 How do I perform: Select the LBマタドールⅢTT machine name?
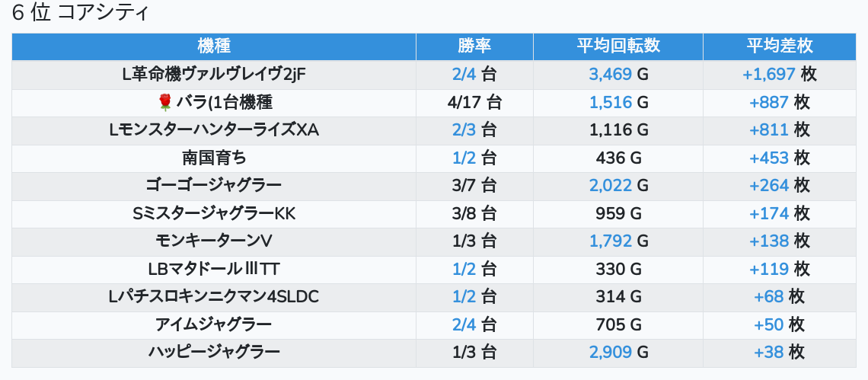(x=213, y=269)
